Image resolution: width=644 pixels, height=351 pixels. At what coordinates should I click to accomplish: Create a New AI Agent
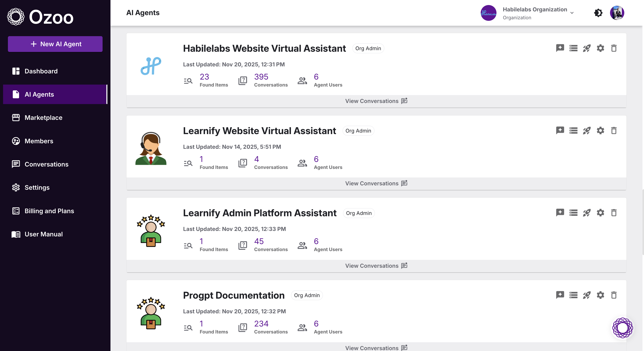(55, 44)
